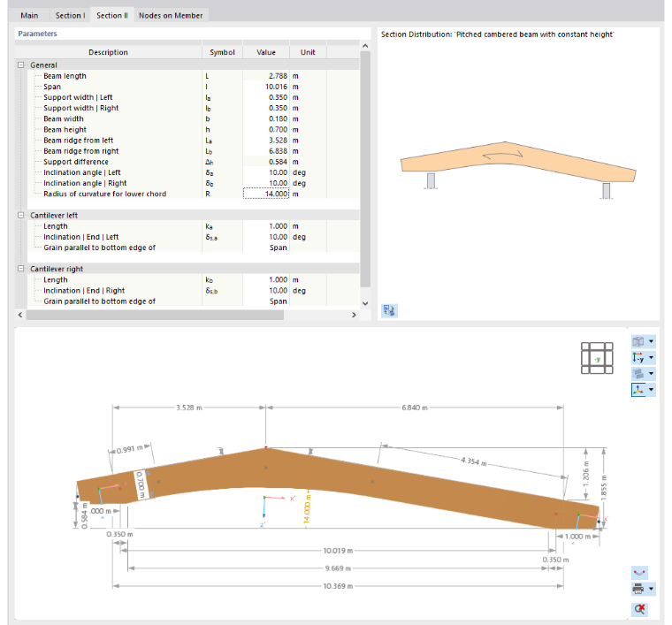Select the Section II tab
The height and width of the screenshot is (625, 672).
click(x=112, y=15)
